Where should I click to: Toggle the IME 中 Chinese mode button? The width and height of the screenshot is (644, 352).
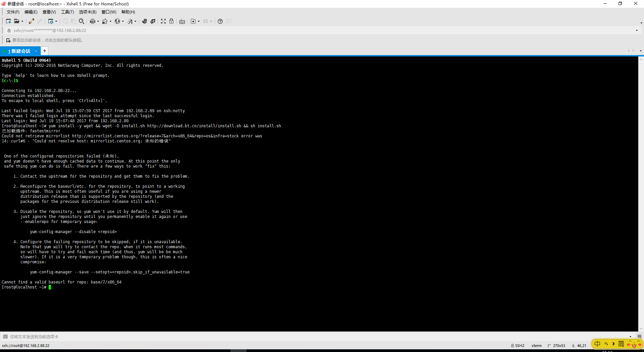click(x=597, y=344)
